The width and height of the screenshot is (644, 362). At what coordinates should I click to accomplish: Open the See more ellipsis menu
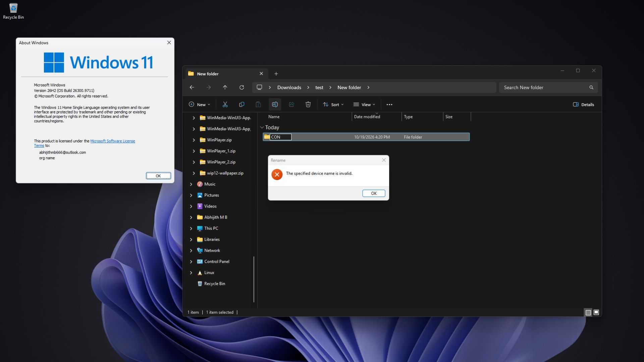pos(389,105)
